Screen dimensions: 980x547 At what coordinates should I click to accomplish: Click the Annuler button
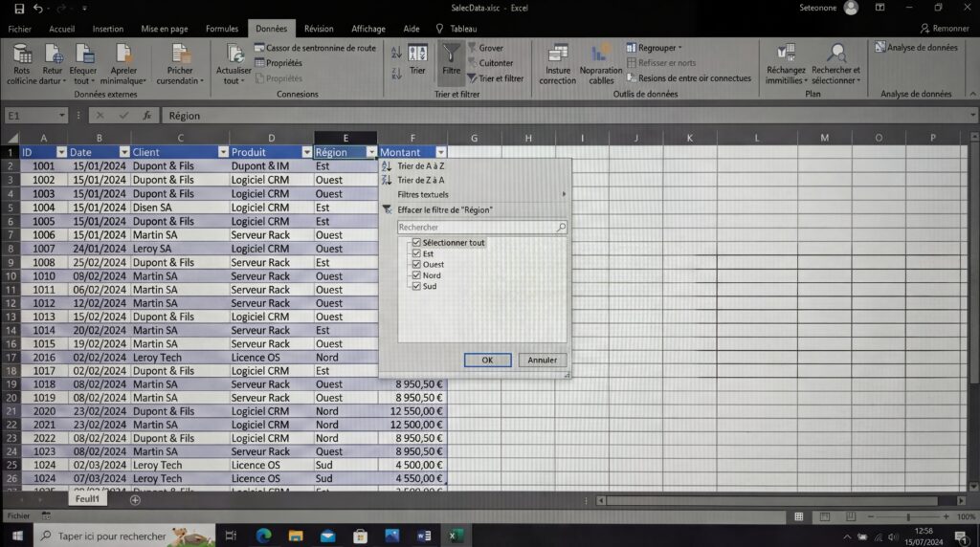542,360
